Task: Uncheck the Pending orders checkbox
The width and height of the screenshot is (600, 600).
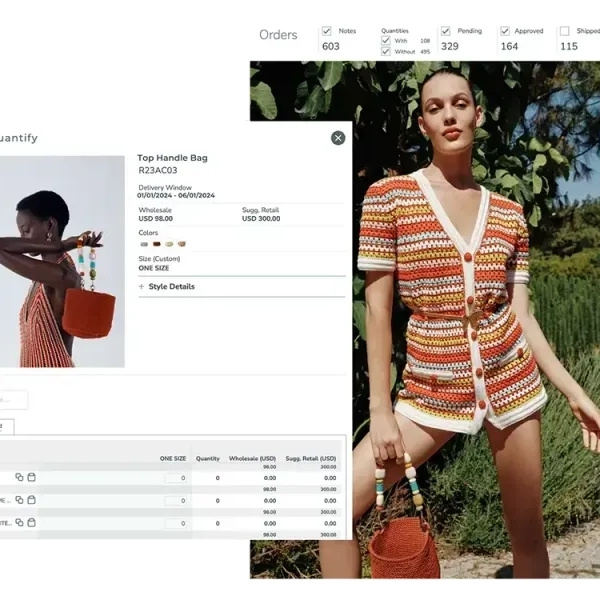Action: pyautogui.click(x=446, y=31)
